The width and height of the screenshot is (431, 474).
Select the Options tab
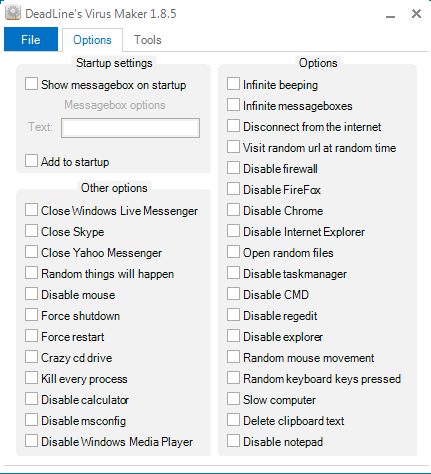click(92, 40)
